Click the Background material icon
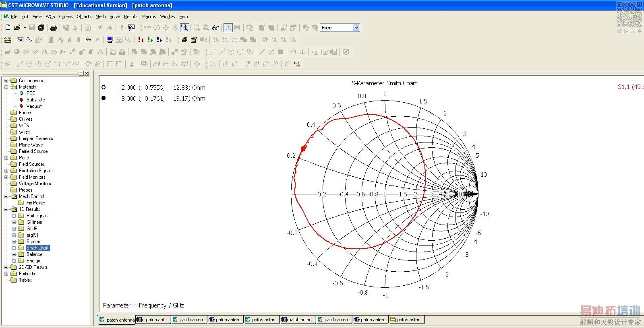Viewport: 644px width, 328px height. coord(20,39)
